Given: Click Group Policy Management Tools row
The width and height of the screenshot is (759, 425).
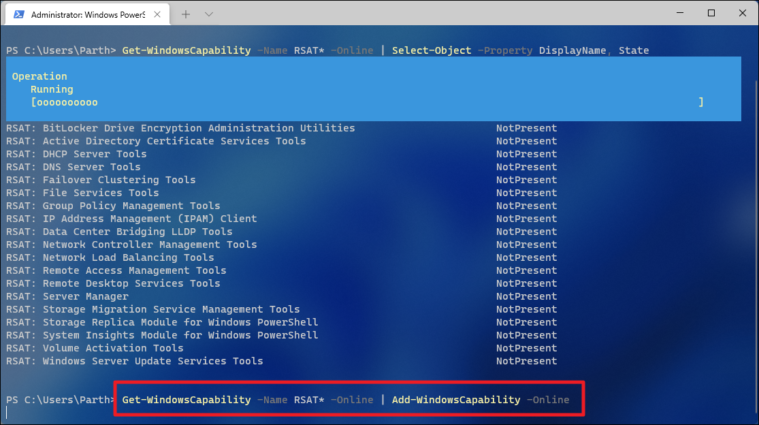Looking at the screenshot, I should coord(282,206).
